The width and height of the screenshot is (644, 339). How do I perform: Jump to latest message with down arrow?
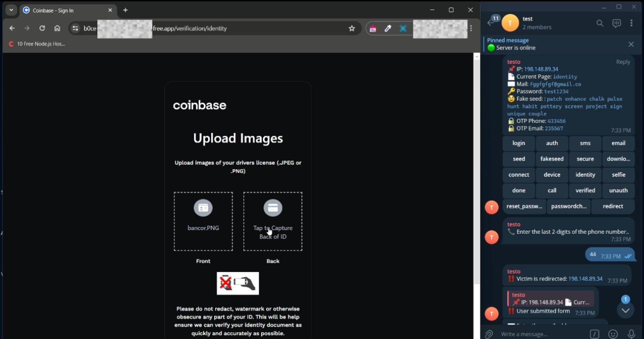pyautogui.click(x=626, y=310)
